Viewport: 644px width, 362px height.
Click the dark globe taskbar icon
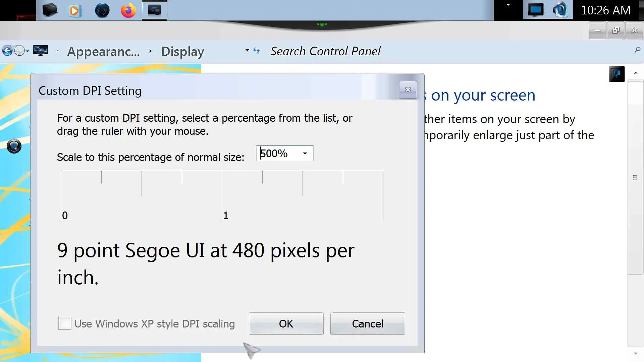[102, 10]
